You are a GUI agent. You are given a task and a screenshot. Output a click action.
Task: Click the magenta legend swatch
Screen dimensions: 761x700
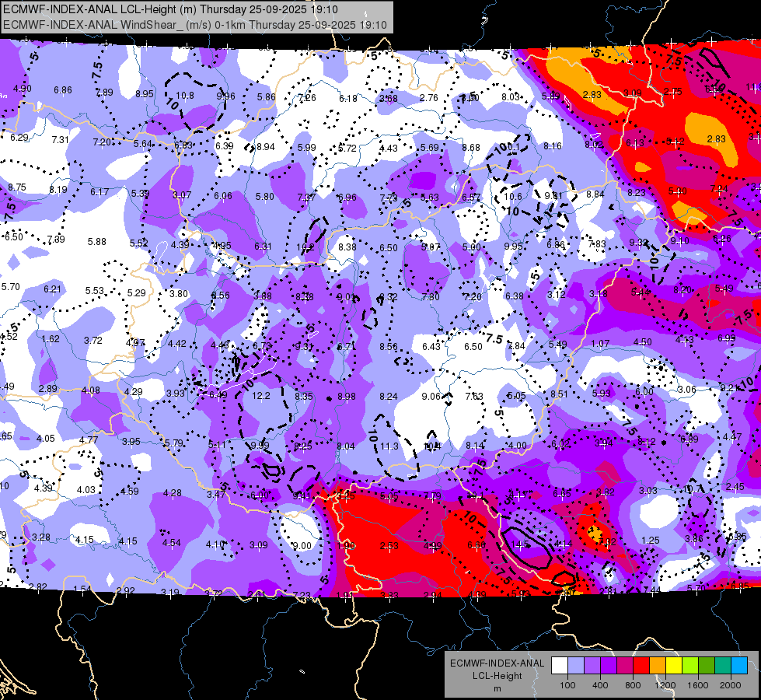[x=625, y=666]
